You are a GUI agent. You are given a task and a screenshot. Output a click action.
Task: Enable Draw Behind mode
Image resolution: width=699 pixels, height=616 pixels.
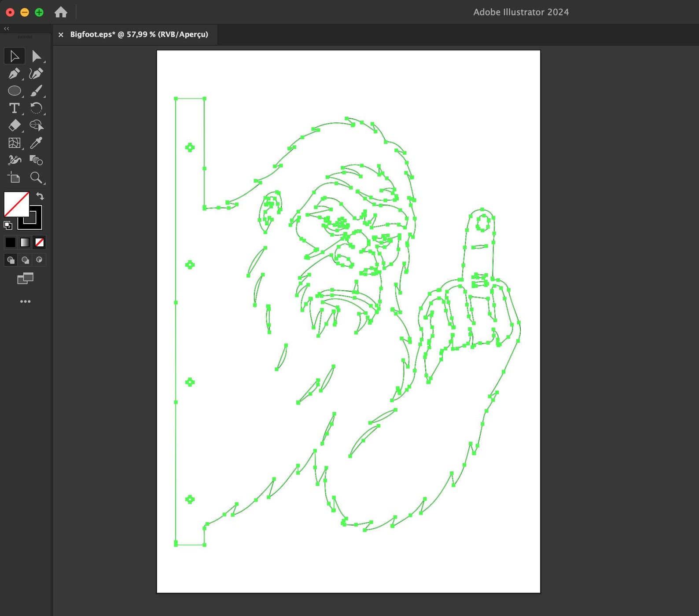tap(25, 260)
